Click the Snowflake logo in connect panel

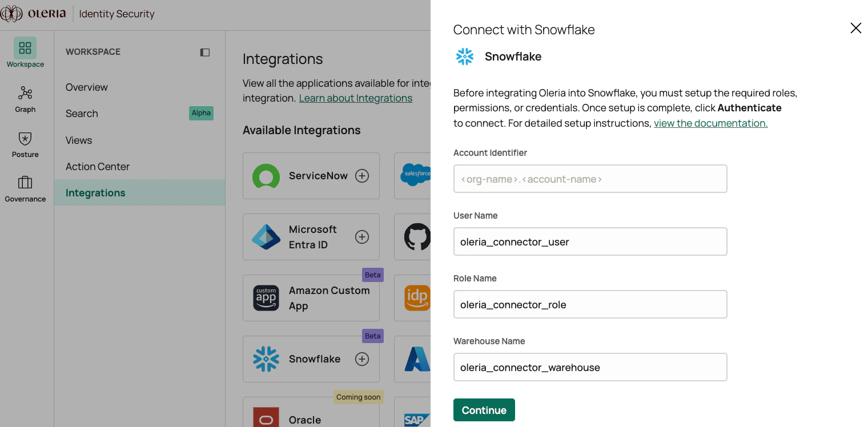(465, 57)
